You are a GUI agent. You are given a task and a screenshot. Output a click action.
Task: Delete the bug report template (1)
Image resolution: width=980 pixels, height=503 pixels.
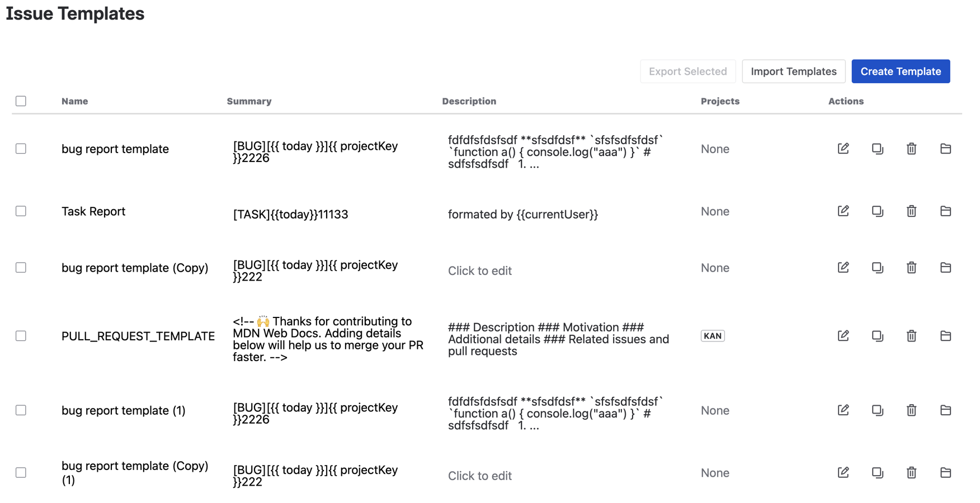911,410
